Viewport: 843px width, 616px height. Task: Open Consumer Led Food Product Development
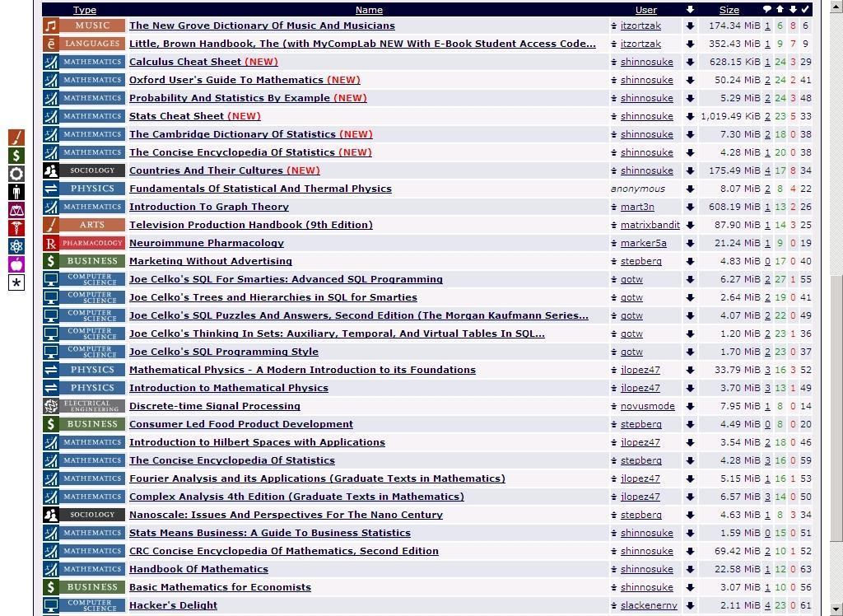click(x=241, y=424)
